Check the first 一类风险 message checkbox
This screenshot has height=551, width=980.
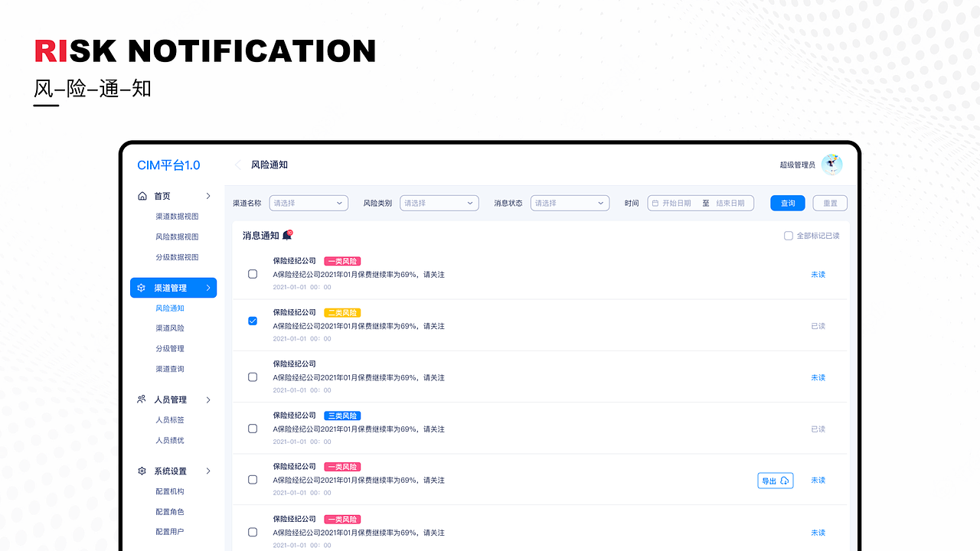[253, 274]
